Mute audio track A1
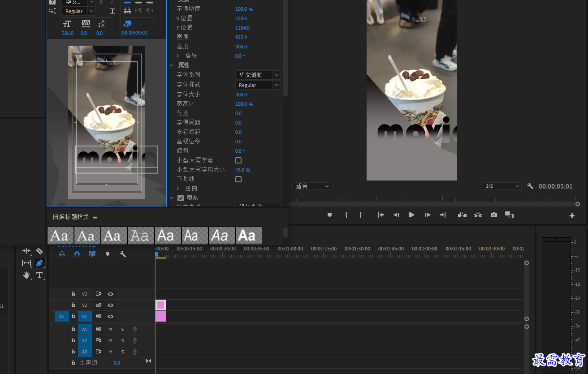This screenshot has width=588, height=374. (110, 329)
